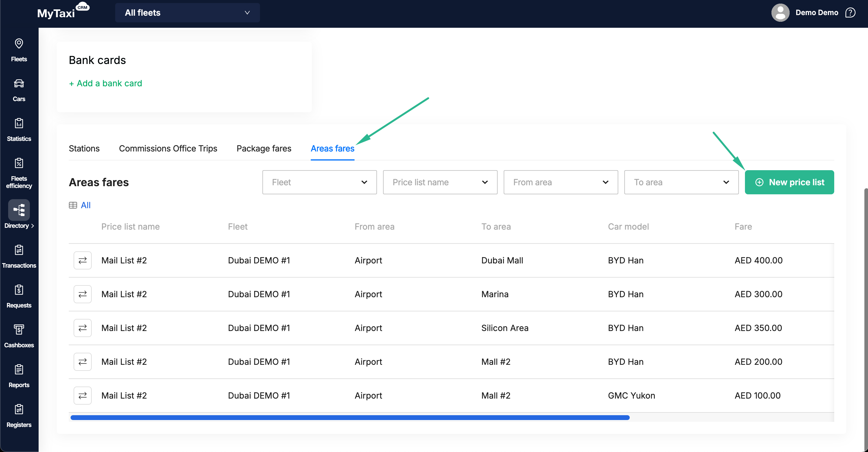Swap direction icon for GMC Yukon row

coord(83,395)
